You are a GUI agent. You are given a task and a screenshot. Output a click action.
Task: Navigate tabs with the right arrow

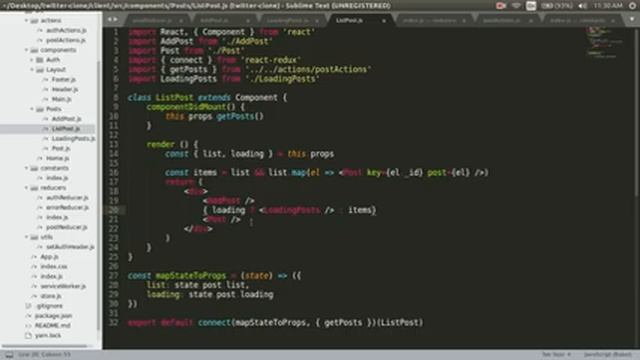(116, 19)
